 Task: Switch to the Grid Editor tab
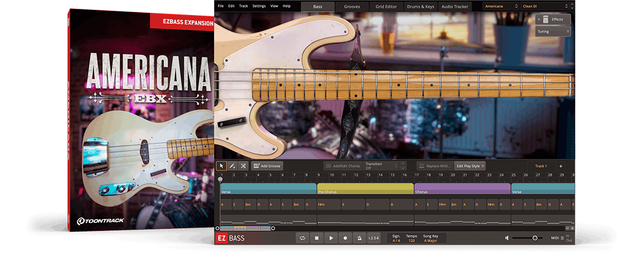[386, 6]
